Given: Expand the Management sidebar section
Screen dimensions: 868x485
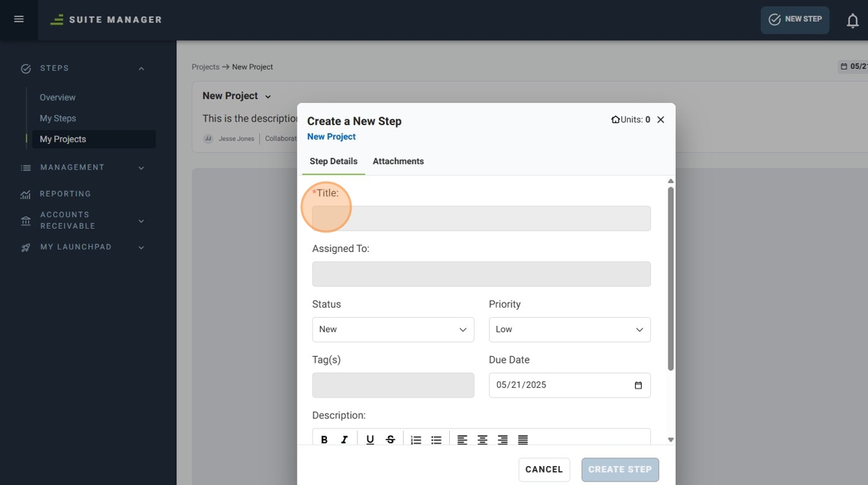Looking at the screenshot, I should click(141, 168).
